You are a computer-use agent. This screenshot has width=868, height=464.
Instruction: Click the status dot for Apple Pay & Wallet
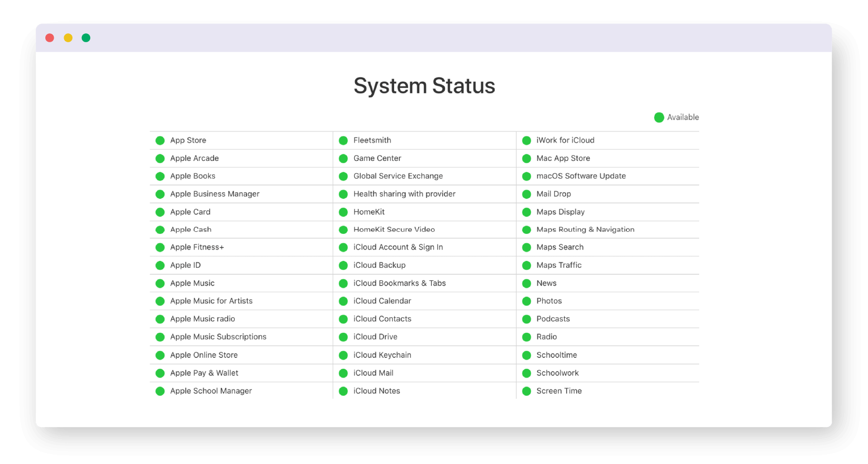[x=160, y=373]
